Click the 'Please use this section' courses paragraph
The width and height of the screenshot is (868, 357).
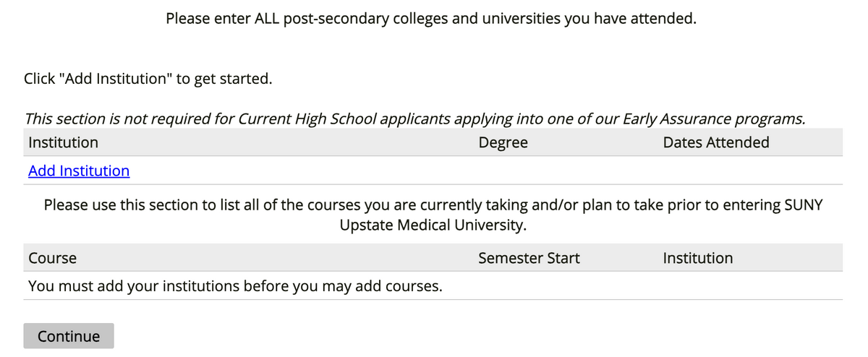coord(433,205)
